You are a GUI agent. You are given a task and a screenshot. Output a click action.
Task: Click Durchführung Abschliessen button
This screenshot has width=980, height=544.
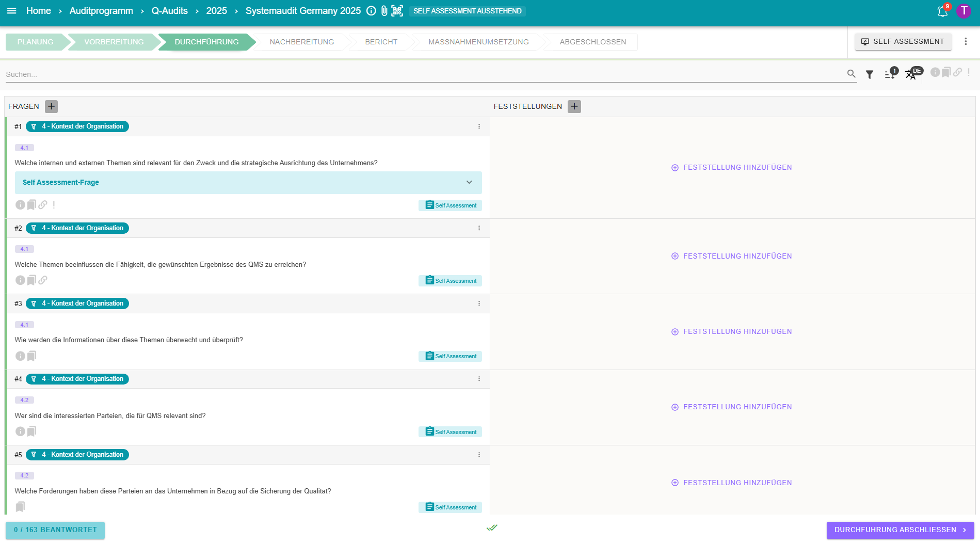coord(899,530)
